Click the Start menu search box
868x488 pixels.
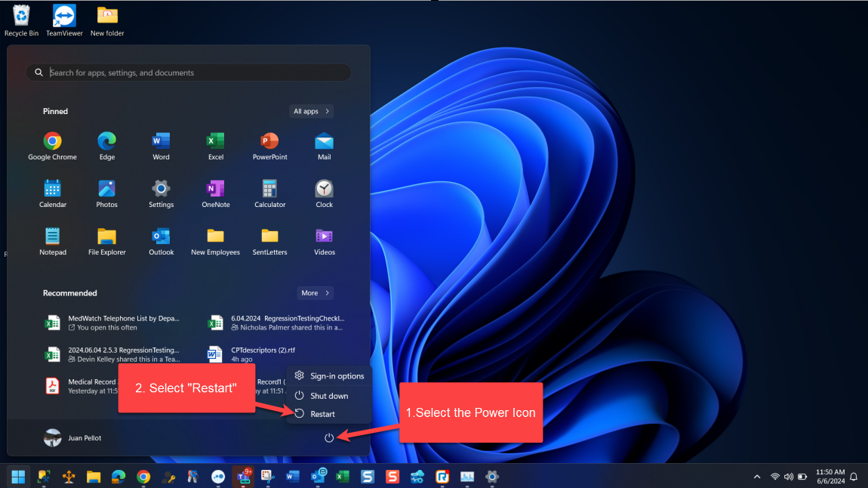(x=189, y=73)
